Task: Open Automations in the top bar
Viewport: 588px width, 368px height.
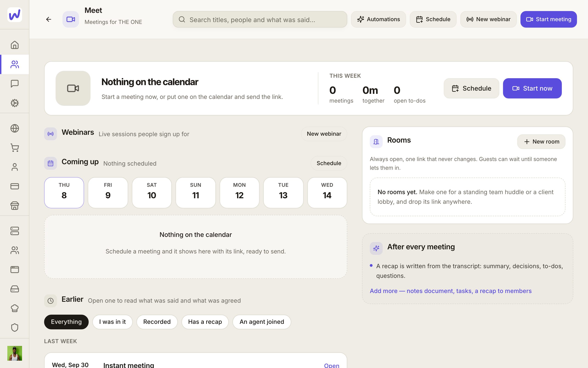Action: [378, 19]
